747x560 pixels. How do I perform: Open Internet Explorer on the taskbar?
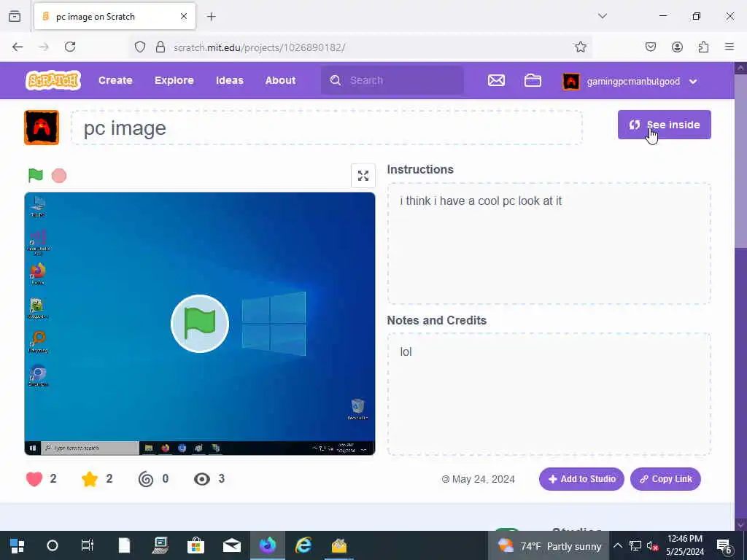(303, 545)
